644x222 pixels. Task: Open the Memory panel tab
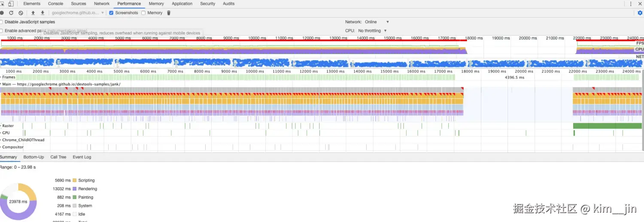coord(156,4)
